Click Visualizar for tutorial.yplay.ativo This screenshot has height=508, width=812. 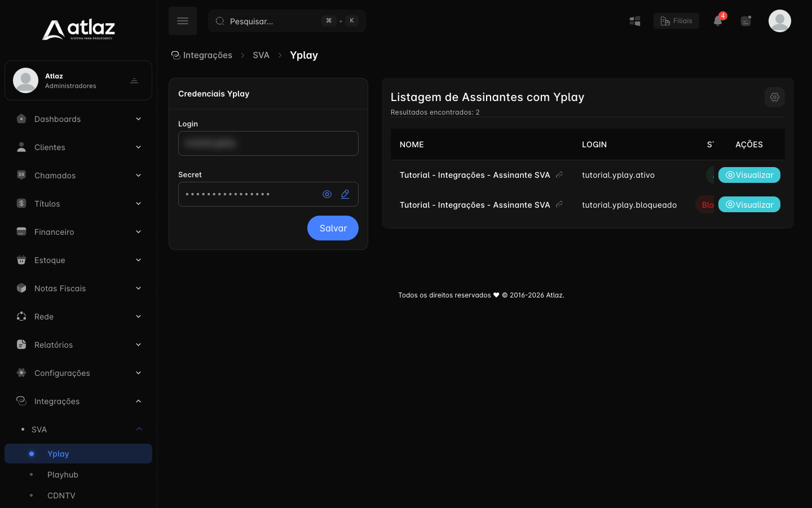[749, 175]
